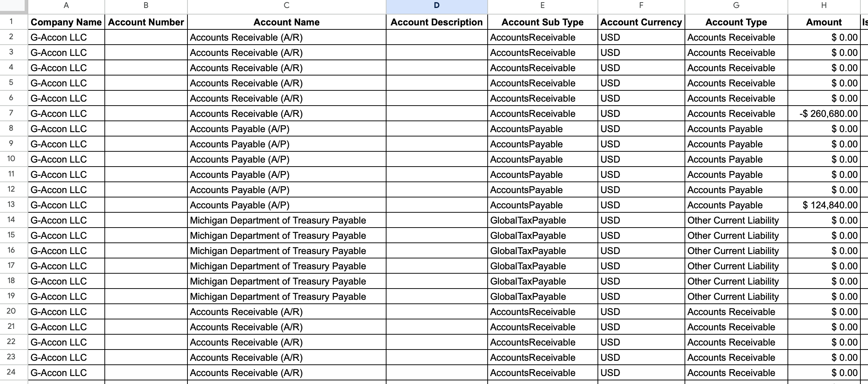Click the Account Currency header cell

641,22
